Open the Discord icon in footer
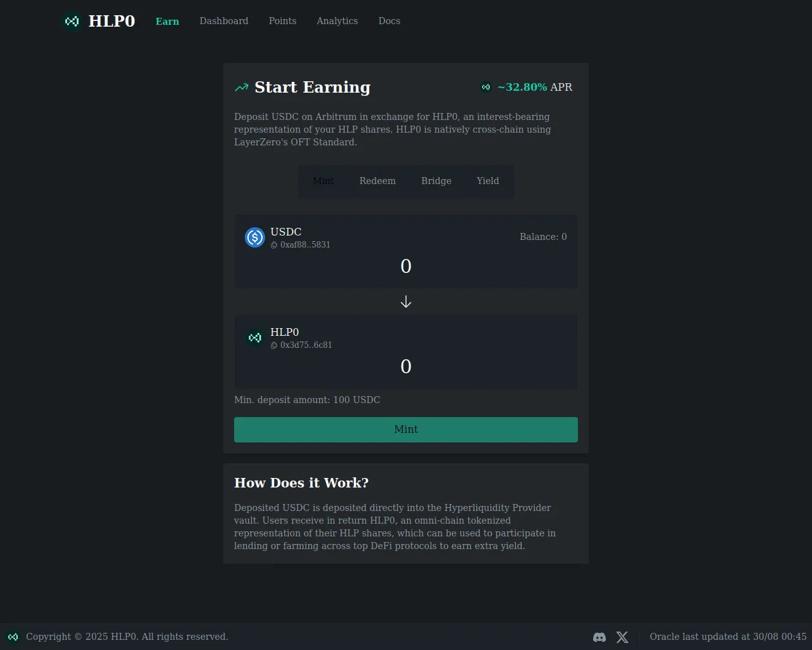This screenshot has width=812, height=650. pos(599,637)
